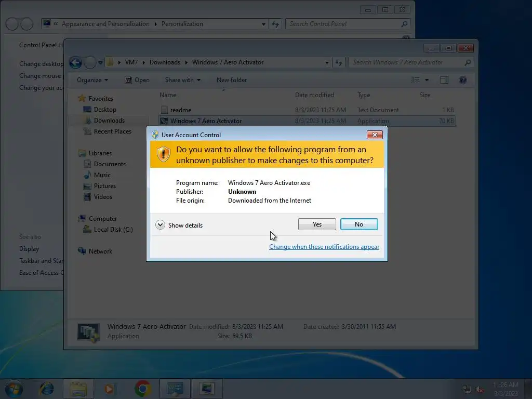
Task: Switch to Control Panel taskbar icon
Action: (x=175, y=389)
